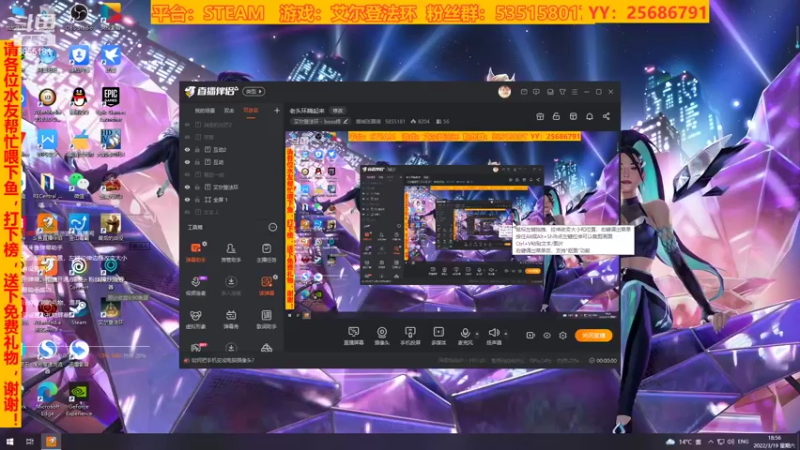Open the mail icon in title bar

pyautogui.click(x=524, y=92)
